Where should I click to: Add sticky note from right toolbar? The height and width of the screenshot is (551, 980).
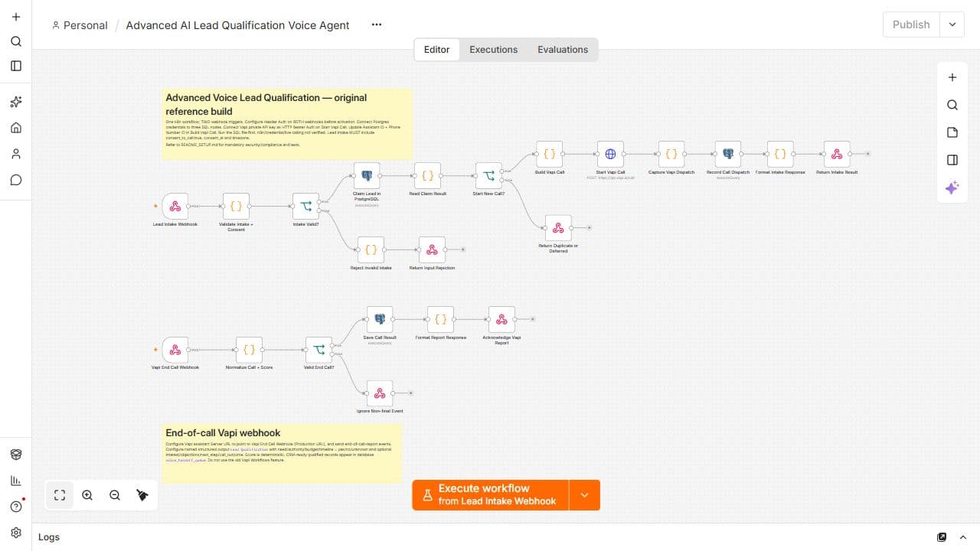click(952, 132)
